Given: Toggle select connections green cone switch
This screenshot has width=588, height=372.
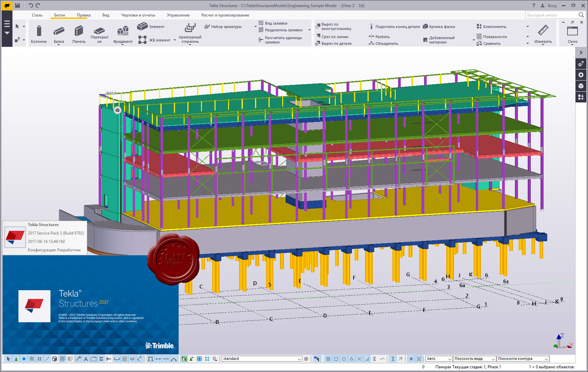Looking at the screenshot, I should [x=16, y=359].
